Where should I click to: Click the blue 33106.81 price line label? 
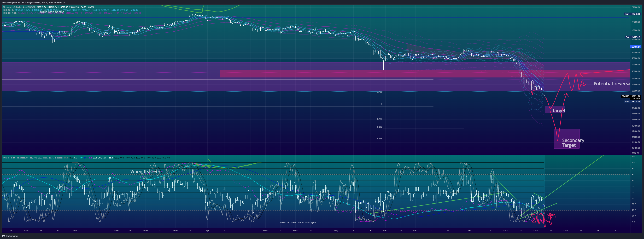[x=636, y=47]
